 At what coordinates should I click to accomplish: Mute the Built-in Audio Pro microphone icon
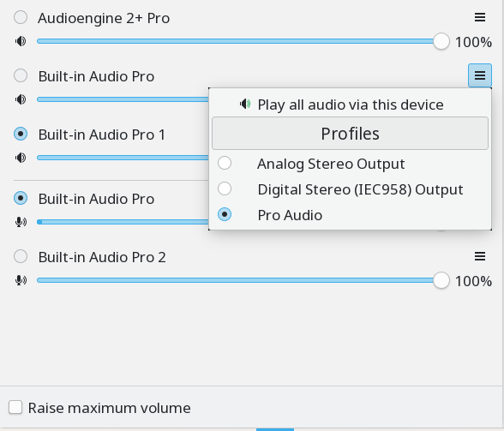tap(21, 222)
